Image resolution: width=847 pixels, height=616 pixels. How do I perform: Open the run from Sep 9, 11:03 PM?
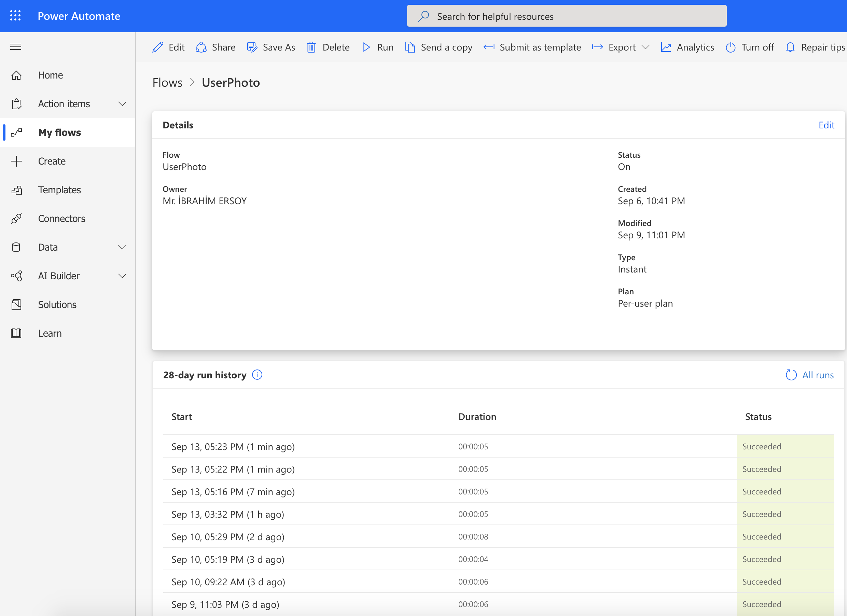(498, 604)
